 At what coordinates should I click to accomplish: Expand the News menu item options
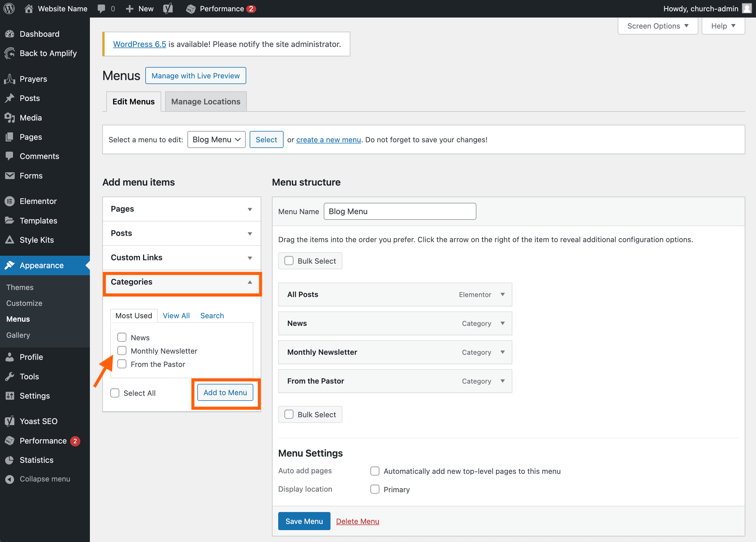point(503,323)
